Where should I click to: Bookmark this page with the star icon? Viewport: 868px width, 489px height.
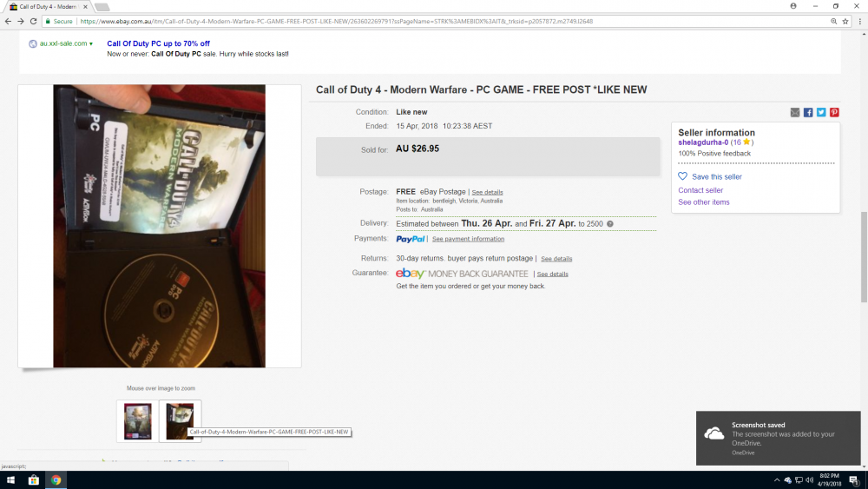coord(845,21)
